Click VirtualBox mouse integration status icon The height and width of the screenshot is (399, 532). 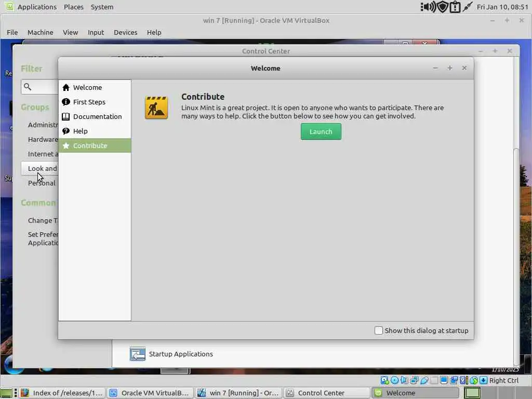[474, 380]
